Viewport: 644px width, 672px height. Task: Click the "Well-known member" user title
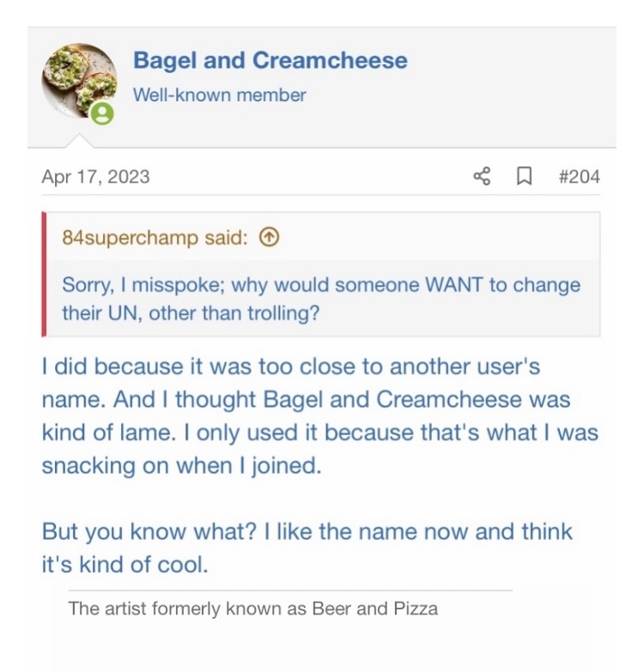click(x=219, y=95)
